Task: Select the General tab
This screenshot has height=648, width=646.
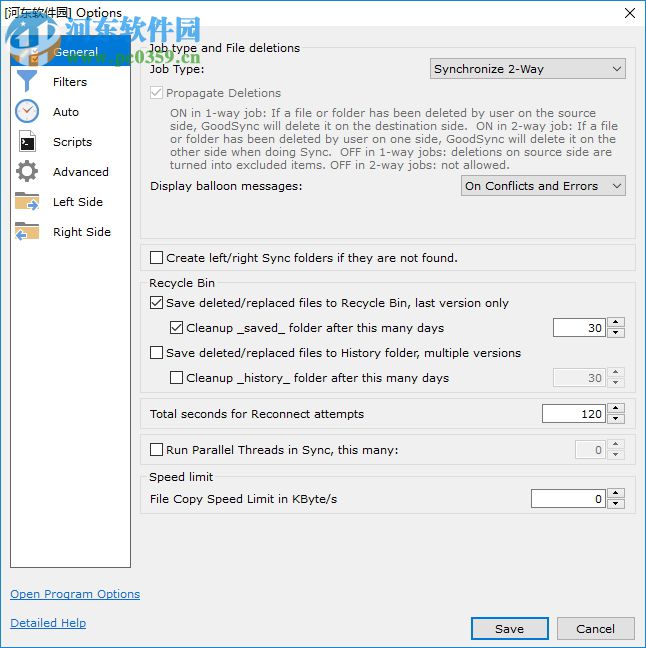Action: click(x=71, y=51)
